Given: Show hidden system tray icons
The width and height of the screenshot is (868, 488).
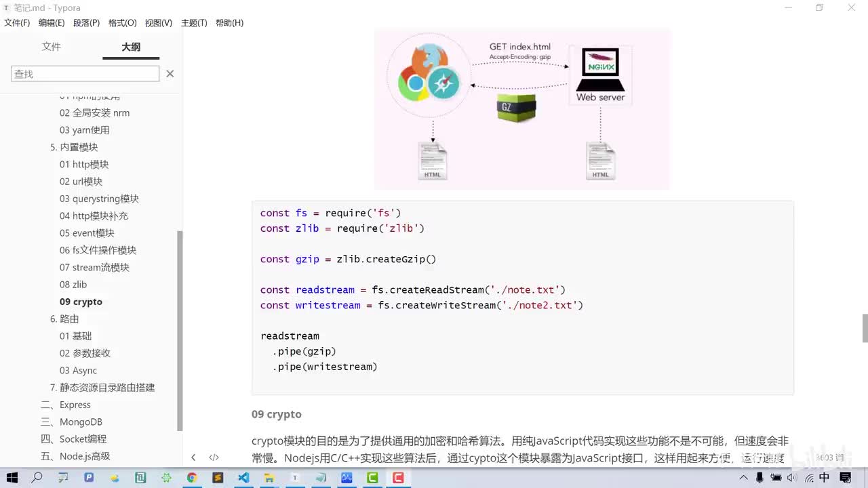Looking at the screenshot, I should [x=743, y=478].
